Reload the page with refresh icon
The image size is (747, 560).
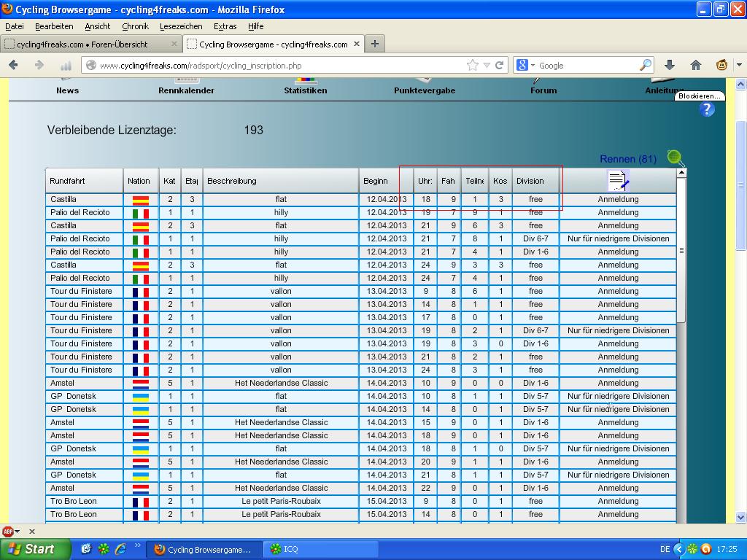tap(499, 65)
